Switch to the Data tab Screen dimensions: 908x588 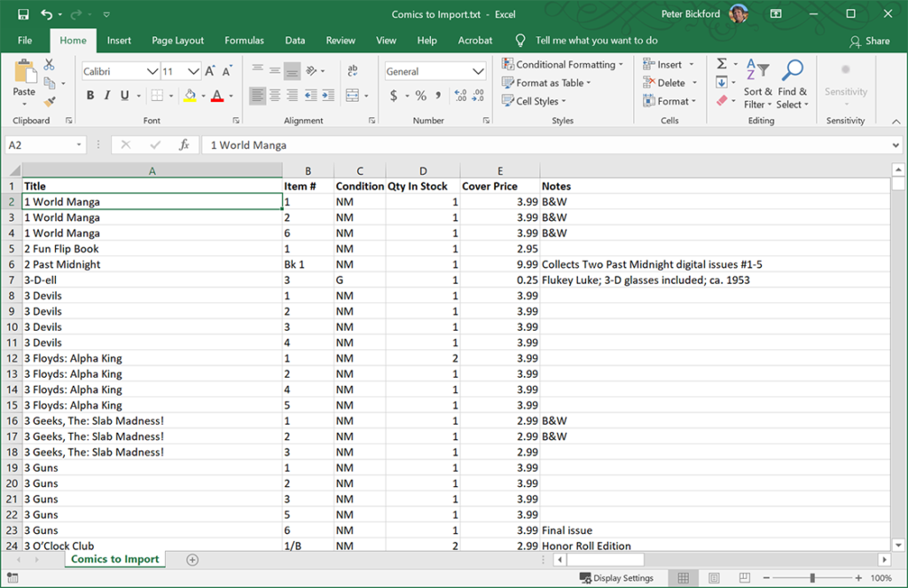tap(294, 41)
